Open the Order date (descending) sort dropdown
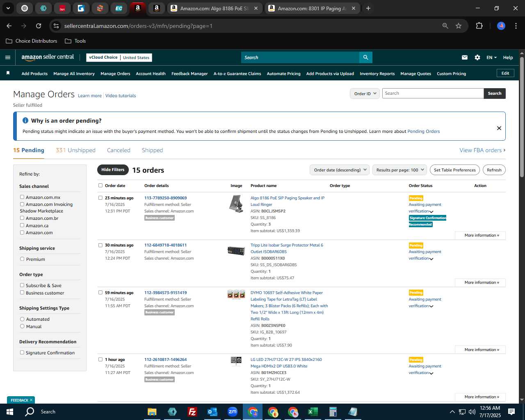525x420 pixels. click(x=339, y=170)
